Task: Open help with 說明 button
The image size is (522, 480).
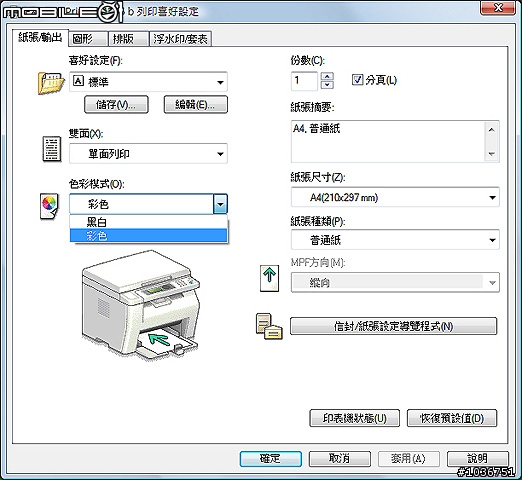Action: point(478,459)
